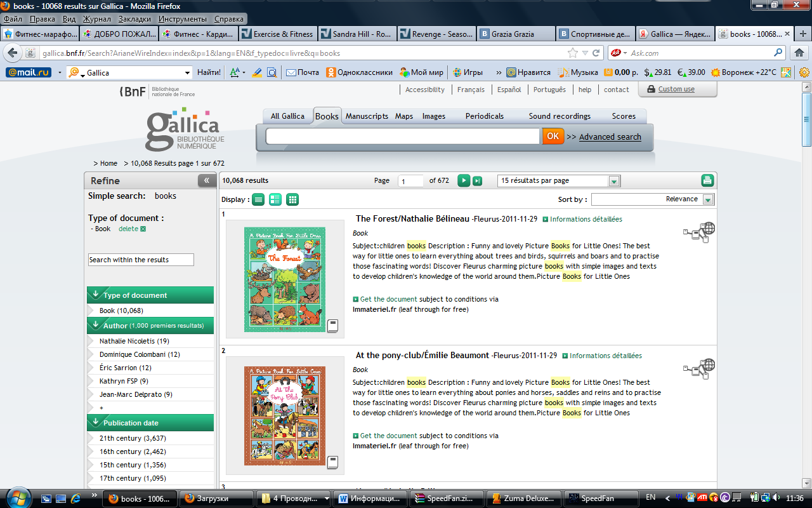Screen dimensions: 812x508
Task: Collapse Author facet section
Action: 96,324
